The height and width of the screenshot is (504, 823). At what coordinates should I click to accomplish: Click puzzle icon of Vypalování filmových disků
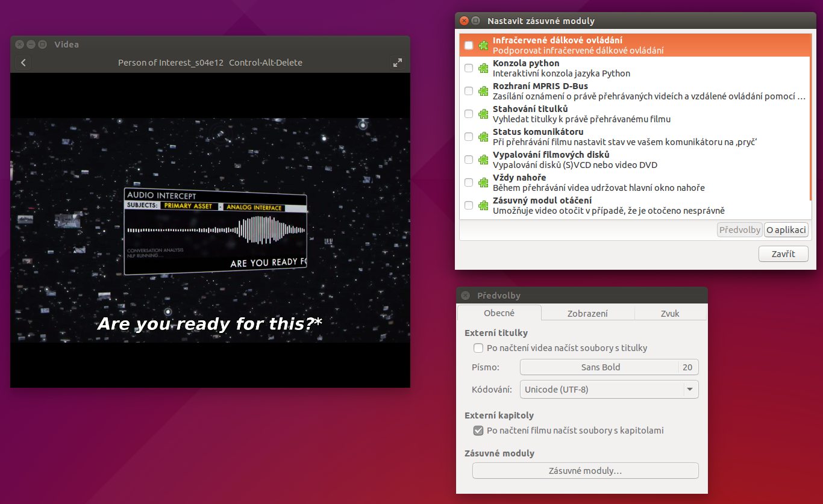coord(483,160)
